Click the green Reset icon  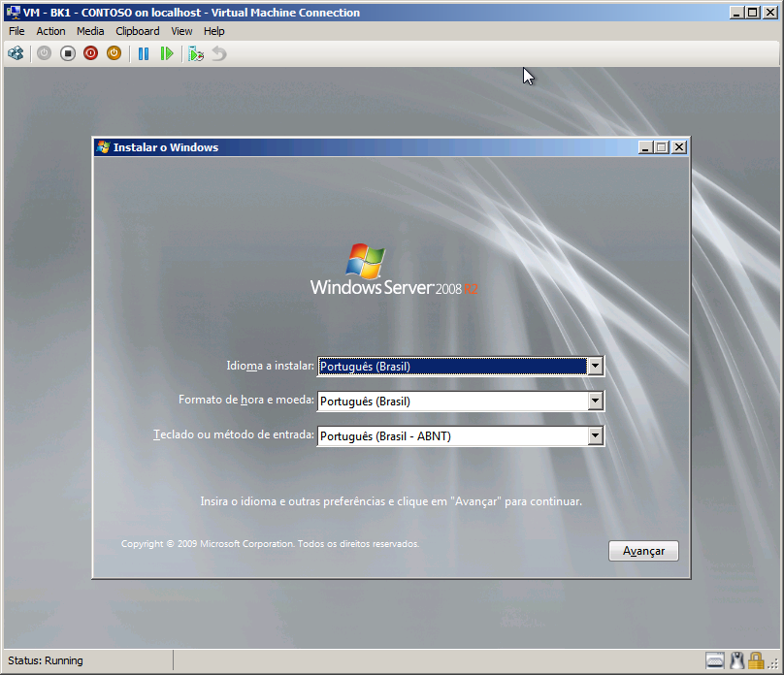[167, 53]
